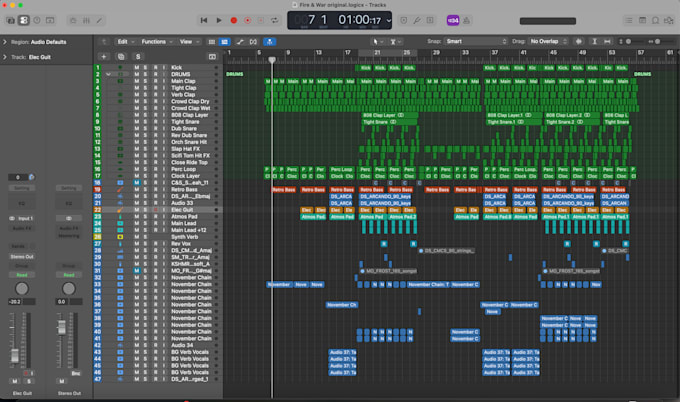Open the Note Pads icon
Viewport: 680px width, 402px height.
coord(642,20)
